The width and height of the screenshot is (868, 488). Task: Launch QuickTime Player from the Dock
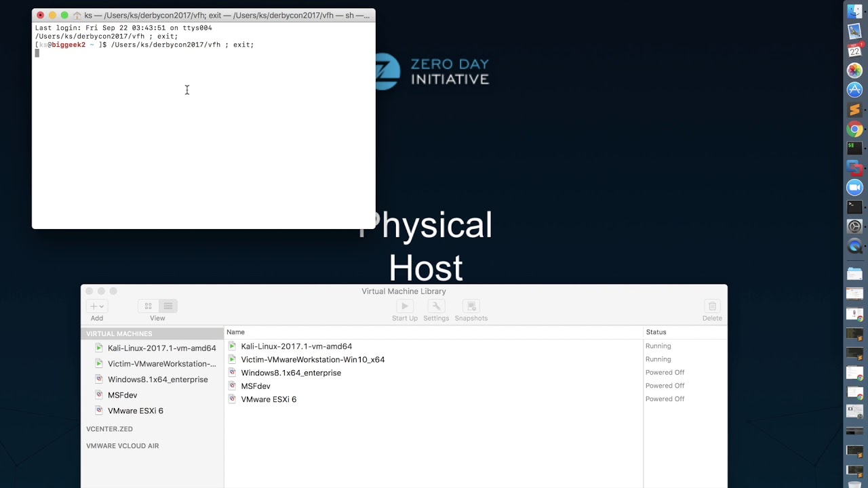[x=854, y=246]
